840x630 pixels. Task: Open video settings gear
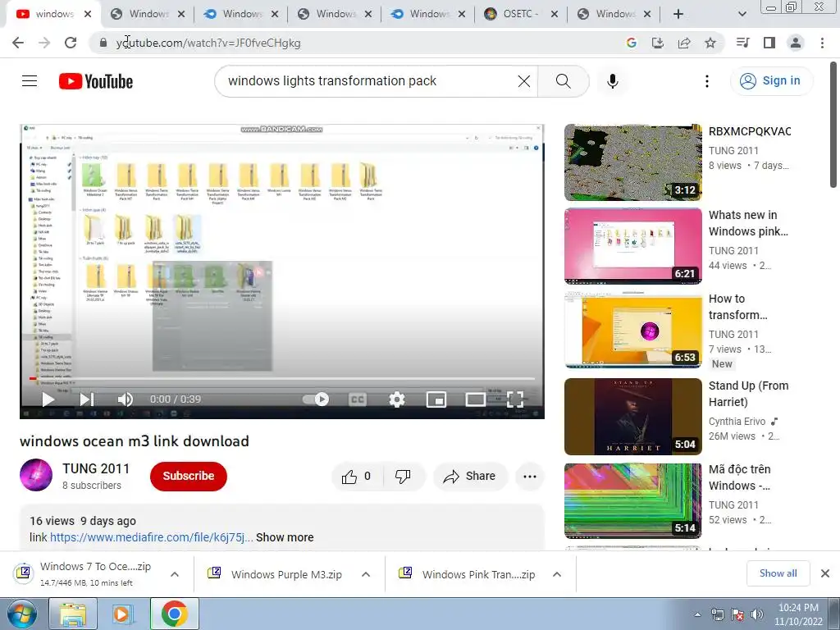pyautogui.click(x=396, y=399)
